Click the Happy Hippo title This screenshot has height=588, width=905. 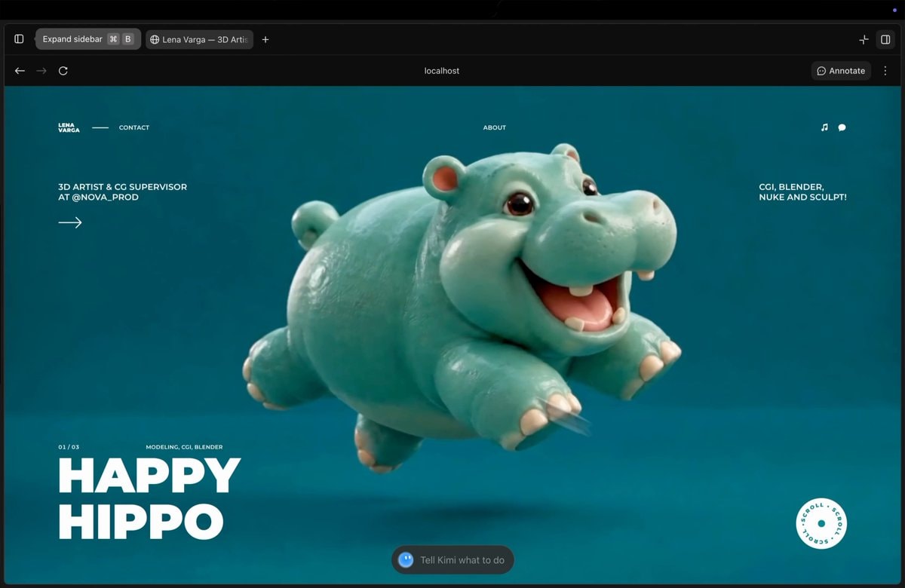click(149, 498)
